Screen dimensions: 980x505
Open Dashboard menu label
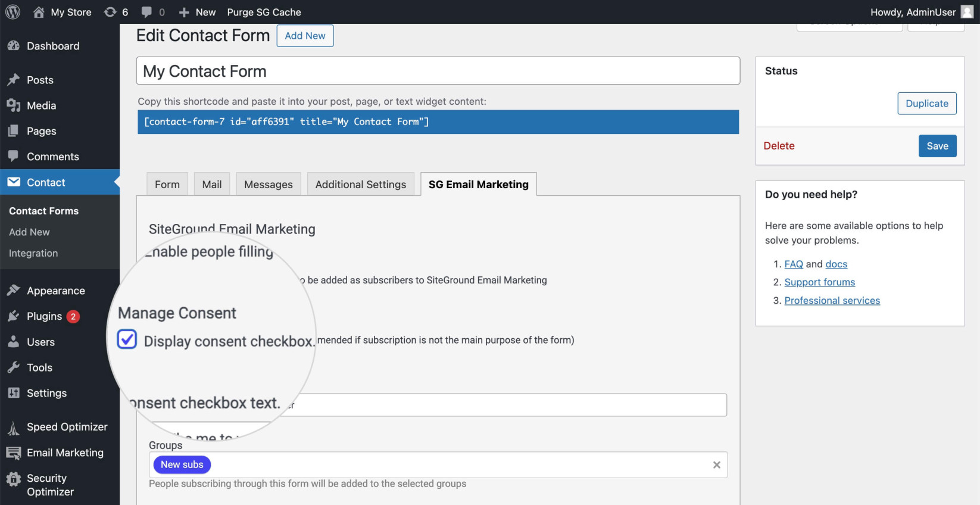[x=53, y=46]
